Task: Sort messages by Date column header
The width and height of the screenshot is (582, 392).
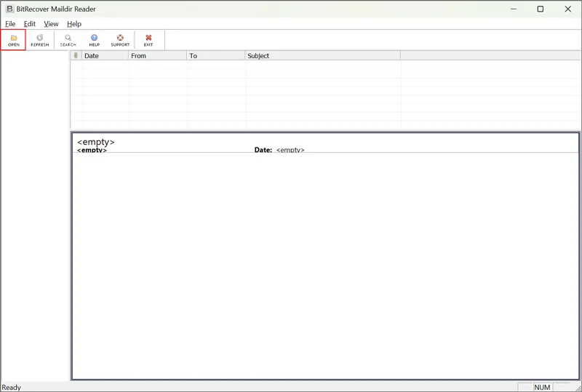Action: coord(104,56)
